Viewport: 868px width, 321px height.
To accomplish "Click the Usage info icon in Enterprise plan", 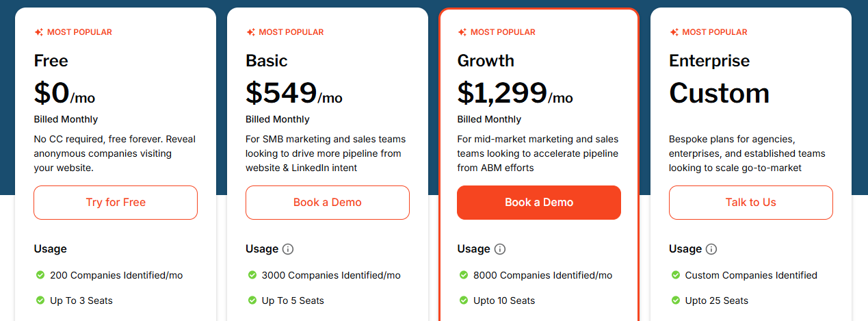I will click(711, 249).
